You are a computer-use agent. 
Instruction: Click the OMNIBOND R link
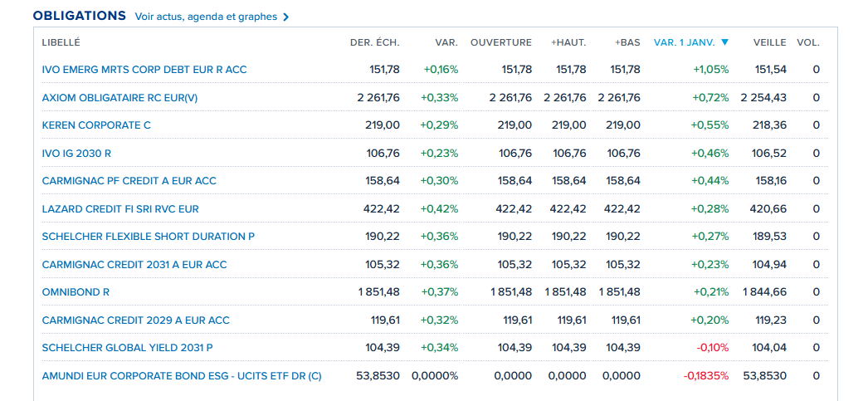pyautogui.click(x=76, y=292)
